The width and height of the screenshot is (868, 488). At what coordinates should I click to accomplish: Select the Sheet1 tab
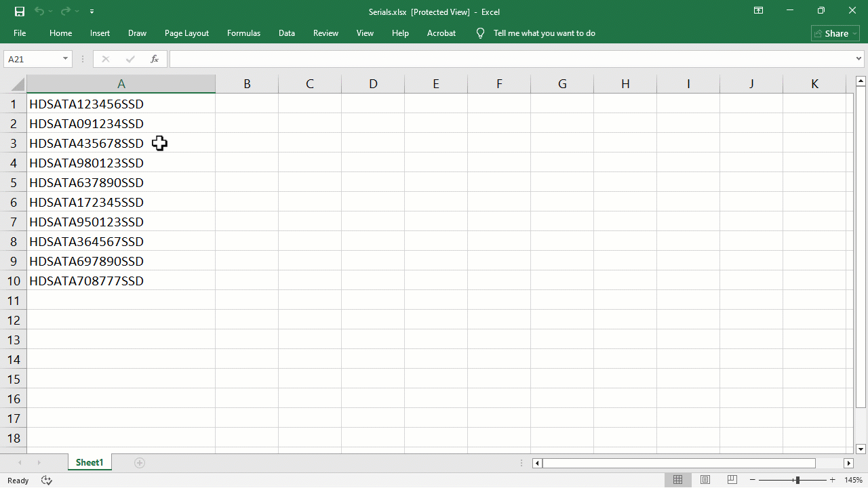(x=90, y=462)
